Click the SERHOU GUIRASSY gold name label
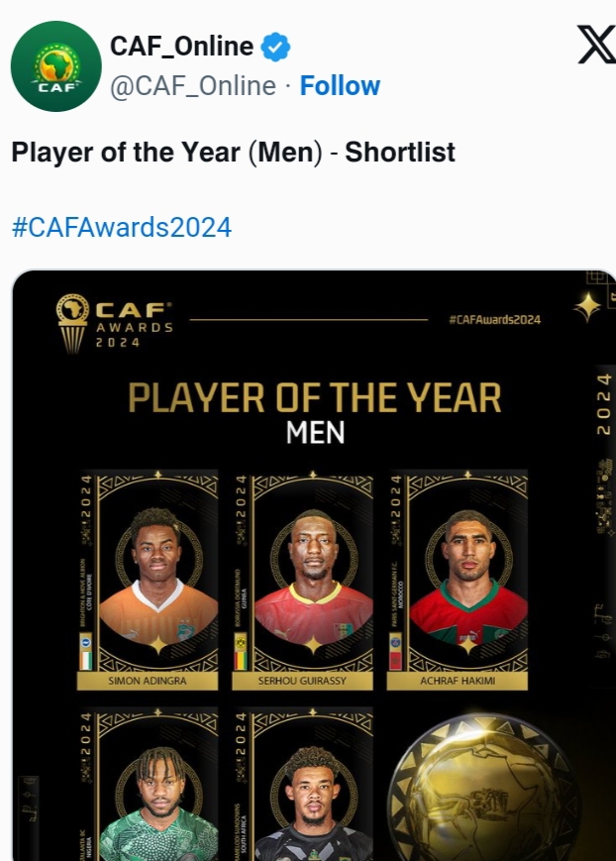This screenshot has width=616, height=861. (302, 683)
